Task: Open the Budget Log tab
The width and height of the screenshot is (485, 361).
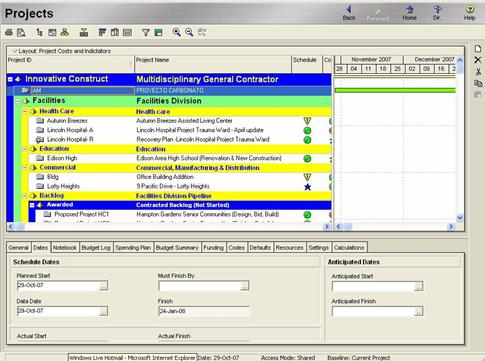Action: pos(96,248)
